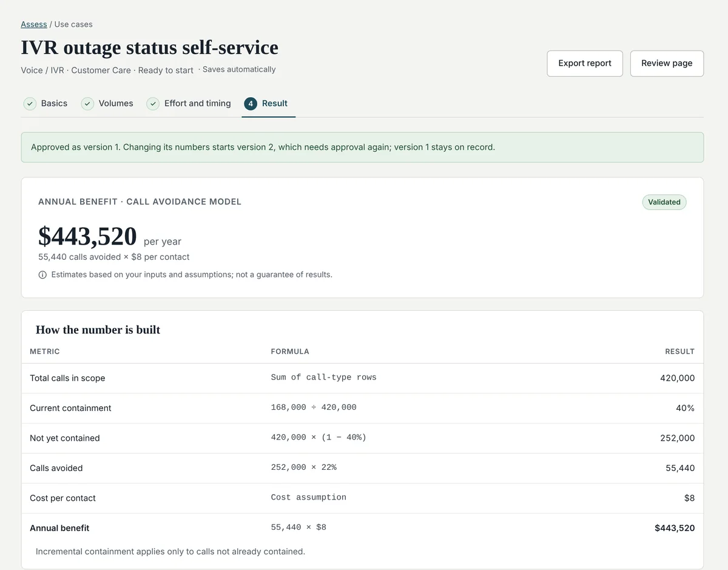Click the 40% result value
Image resolution: width=728 pixels, height=570 pixels.
(x=686, y=408)
